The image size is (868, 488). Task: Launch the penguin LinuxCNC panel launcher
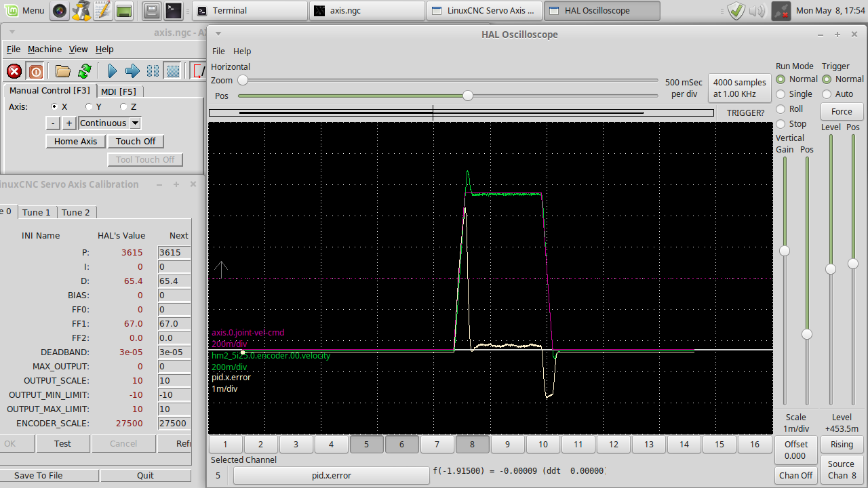click(81, 10)
